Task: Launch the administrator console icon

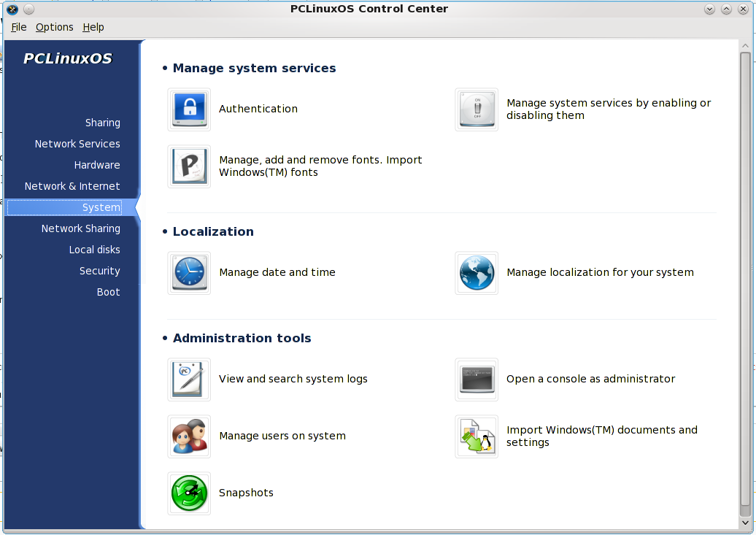Action: pyautogui.click(x=477, y=380)
